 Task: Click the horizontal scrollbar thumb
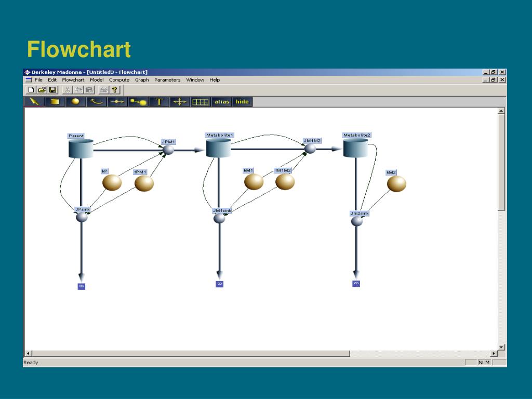pyautogui.click(x=191, y=353)
